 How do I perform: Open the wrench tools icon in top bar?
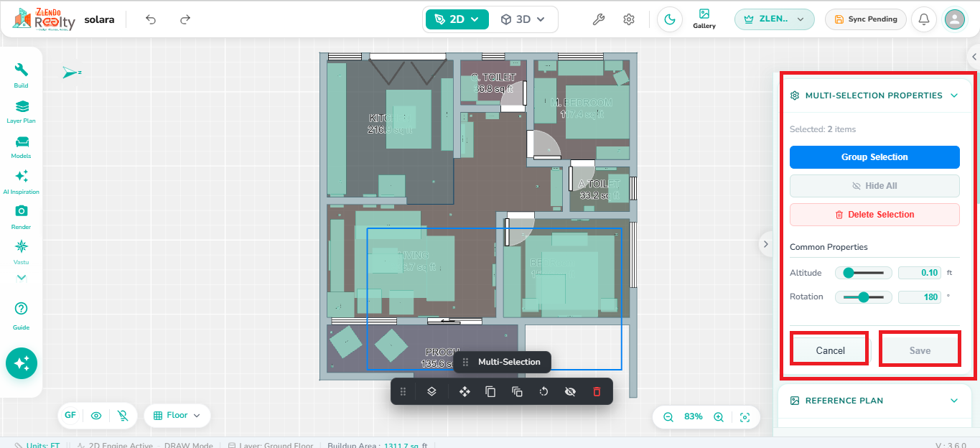click(598, 19)
